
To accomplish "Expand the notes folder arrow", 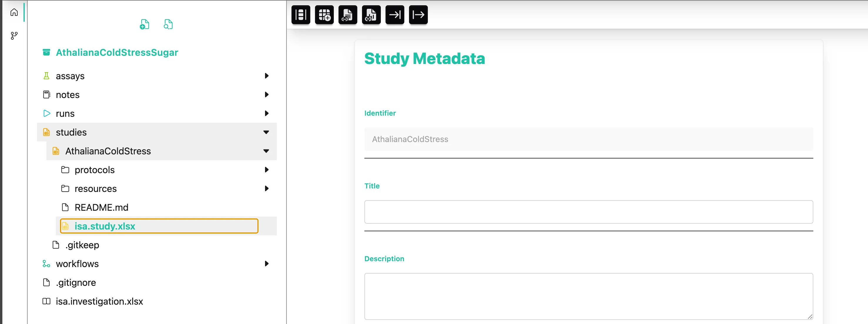I will (267, 95).
